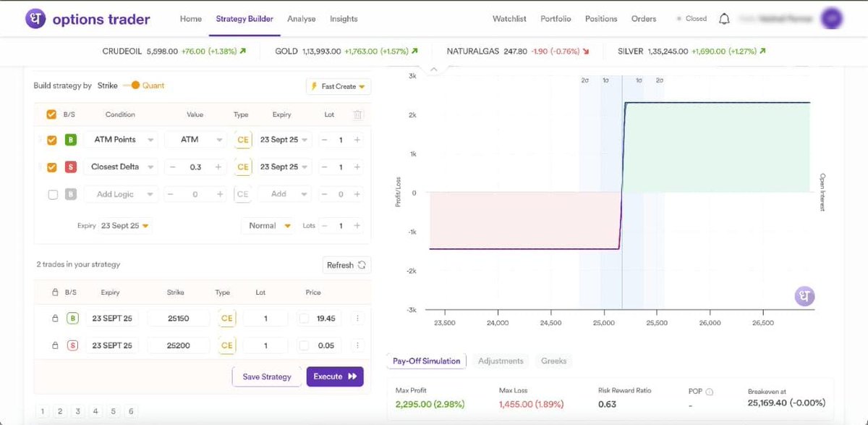The height and width of the screenshot is (425, 868).
Task: Toggle Strike/Quant build mode switch
Action: [131, 85]
